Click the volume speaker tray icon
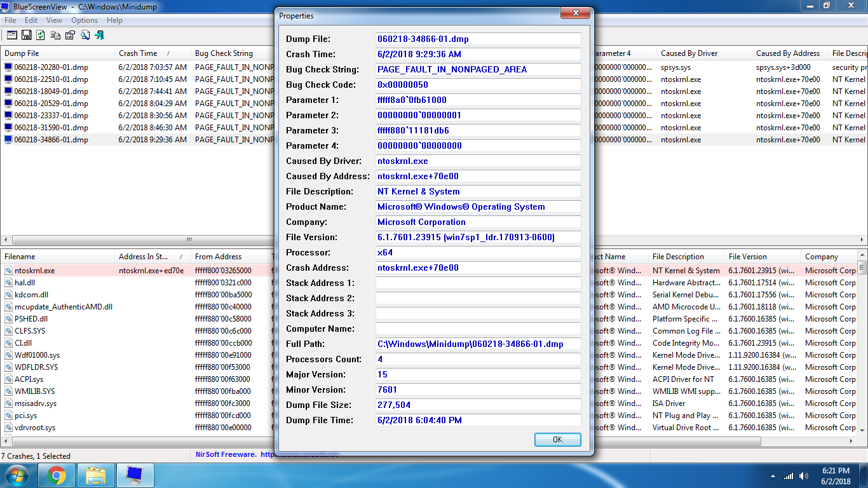The width and height of the screenshot is (868, 488). tap(804, 475)
